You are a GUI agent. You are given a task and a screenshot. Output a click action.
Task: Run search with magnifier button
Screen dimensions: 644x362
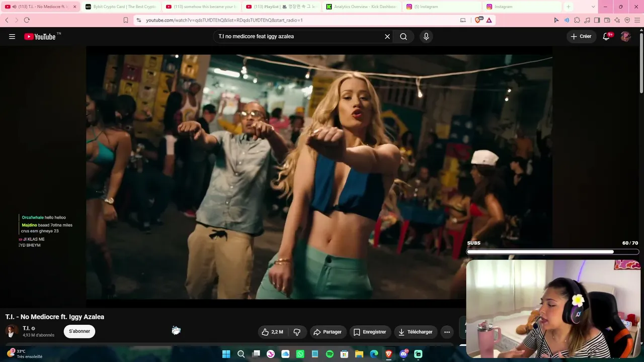[404, 37]
